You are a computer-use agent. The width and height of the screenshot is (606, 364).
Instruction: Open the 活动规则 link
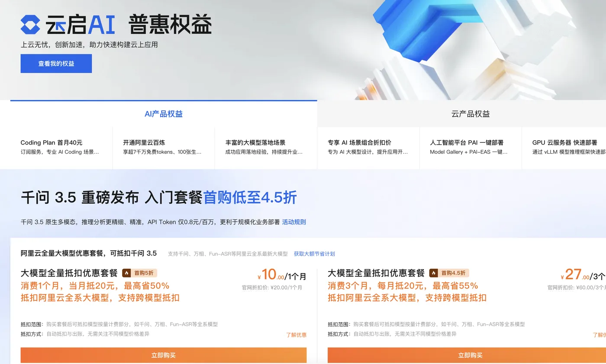(x=294, y=222)
